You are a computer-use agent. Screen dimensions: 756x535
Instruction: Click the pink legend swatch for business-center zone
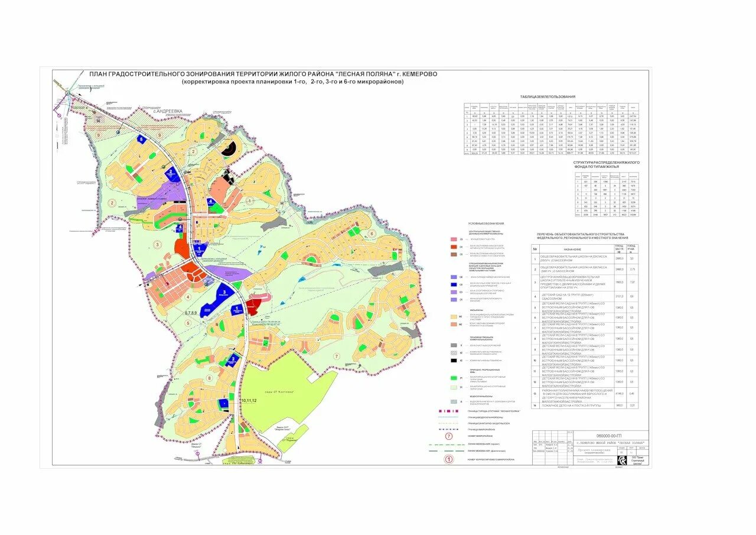point(454,239)
